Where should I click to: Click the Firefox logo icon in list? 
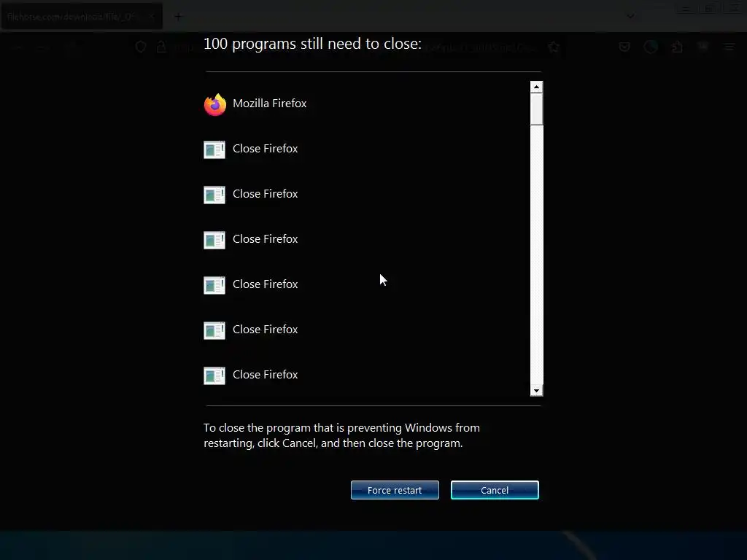215,104
